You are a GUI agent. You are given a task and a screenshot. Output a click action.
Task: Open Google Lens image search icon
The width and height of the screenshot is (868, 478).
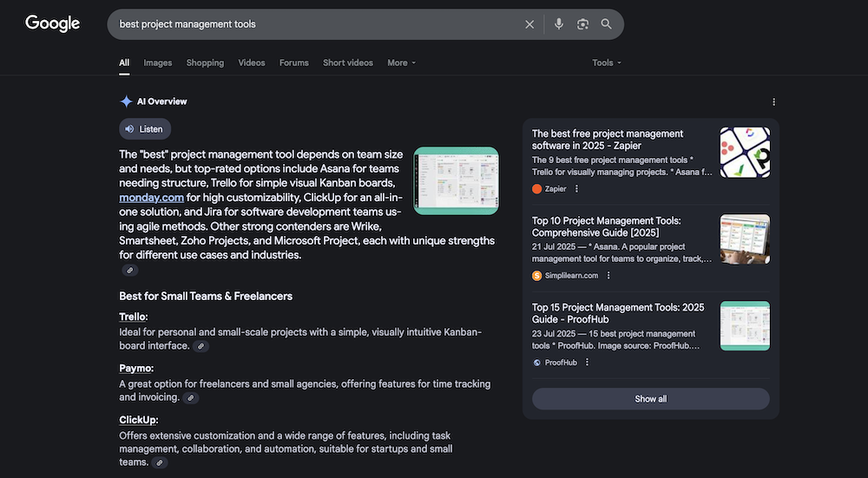click(x=582, y=24)
